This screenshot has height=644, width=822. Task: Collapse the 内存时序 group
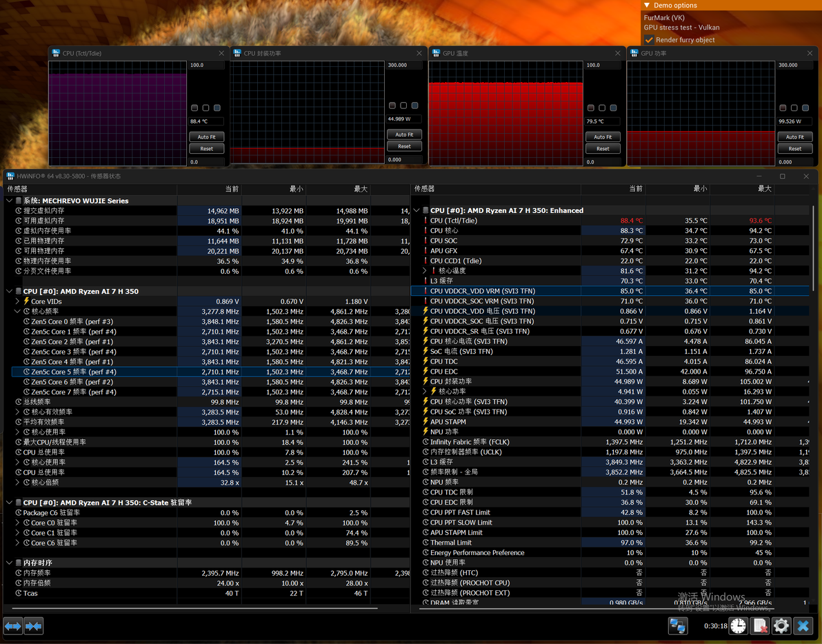(x=10, y=563)
